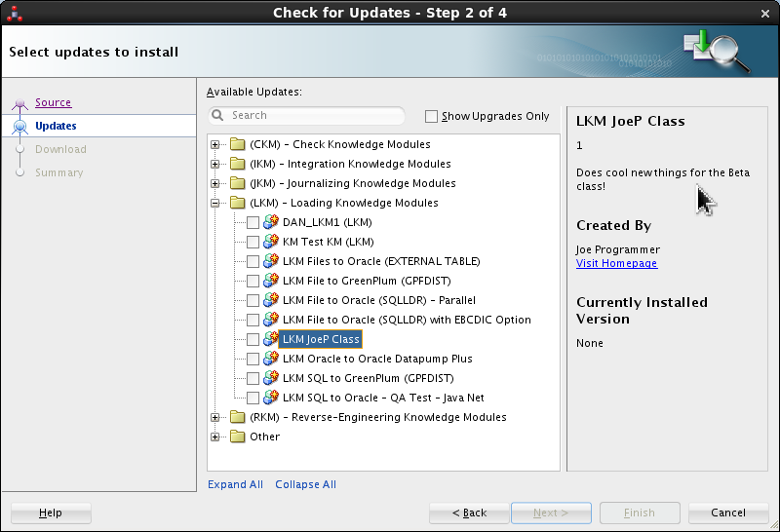Check LKM File to Oracle EBCDIC Option checkbox
780x532 pixels.
[x=253, y=320]
